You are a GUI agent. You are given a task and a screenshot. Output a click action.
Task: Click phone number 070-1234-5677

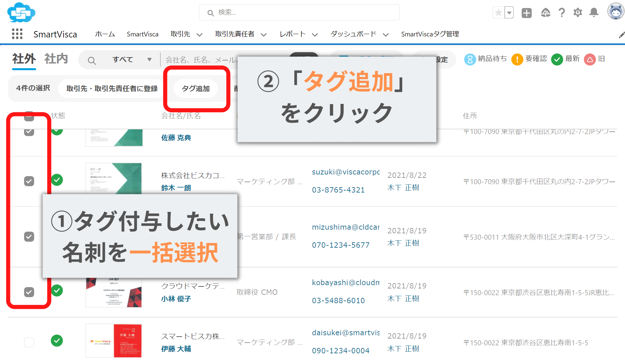[x=341, y=245]
